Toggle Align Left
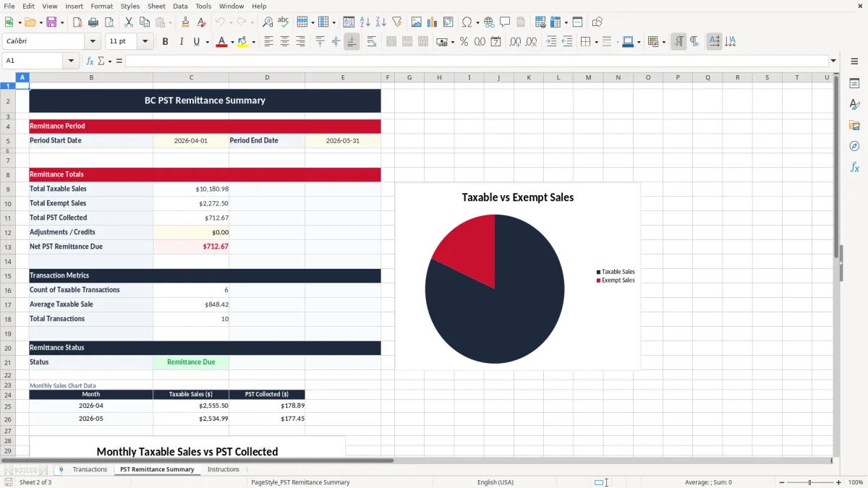This screenshot has width=868, height=488. [x=268, y=42]
